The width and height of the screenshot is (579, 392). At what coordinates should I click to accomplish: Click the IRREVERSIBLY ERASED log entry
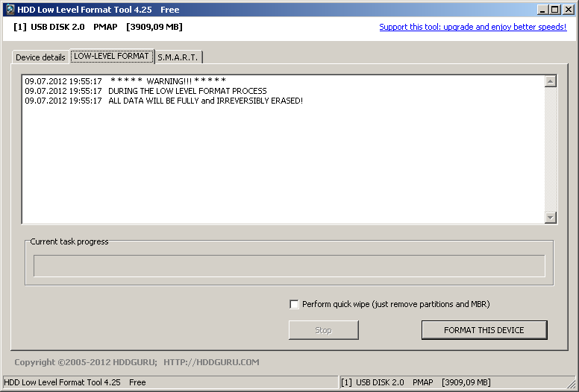(205, 101)
